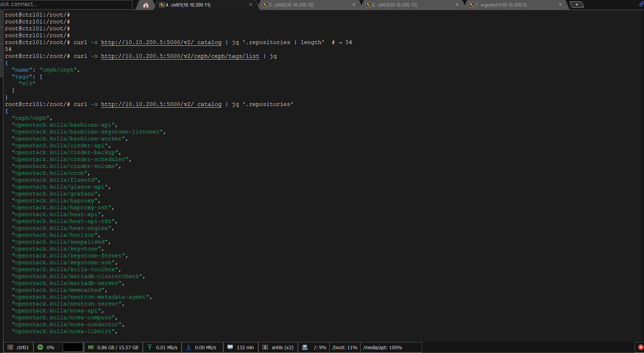
Task: Click the neutron-metadata-agent repository line
Action: click(82, 297)
